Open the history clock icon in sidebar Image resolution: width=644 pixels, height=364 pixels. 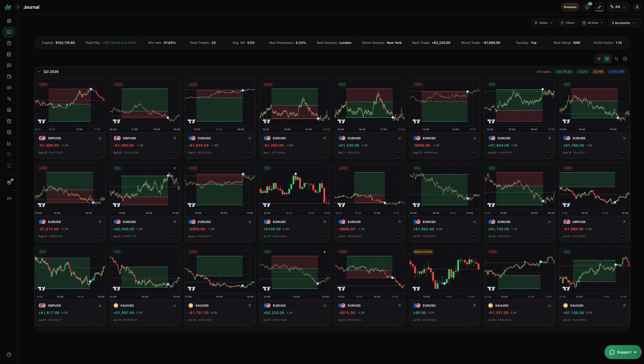click(9, 155)
